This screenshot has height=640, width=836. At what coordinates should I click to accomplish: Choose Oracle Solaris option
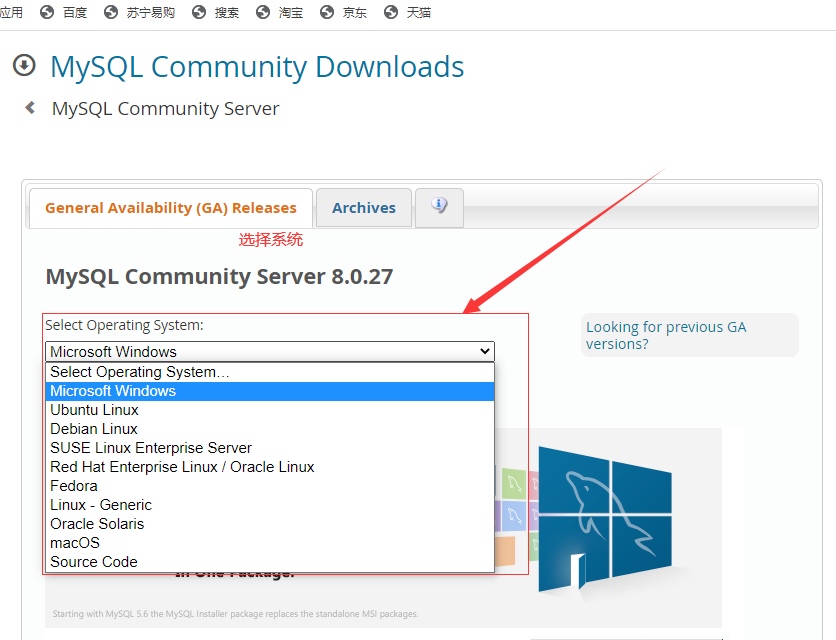click(270, 524)
